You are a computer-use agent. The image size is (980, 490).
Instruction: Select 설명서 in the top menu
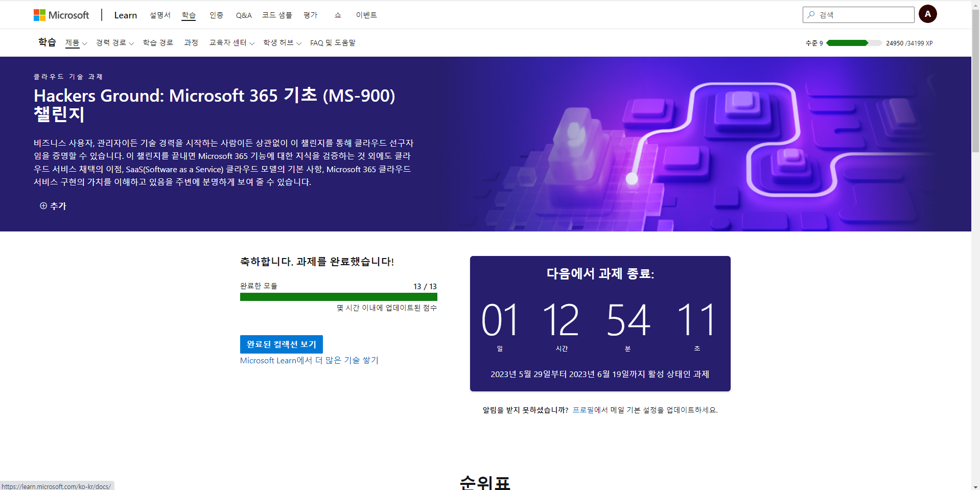tap(160, 15)
